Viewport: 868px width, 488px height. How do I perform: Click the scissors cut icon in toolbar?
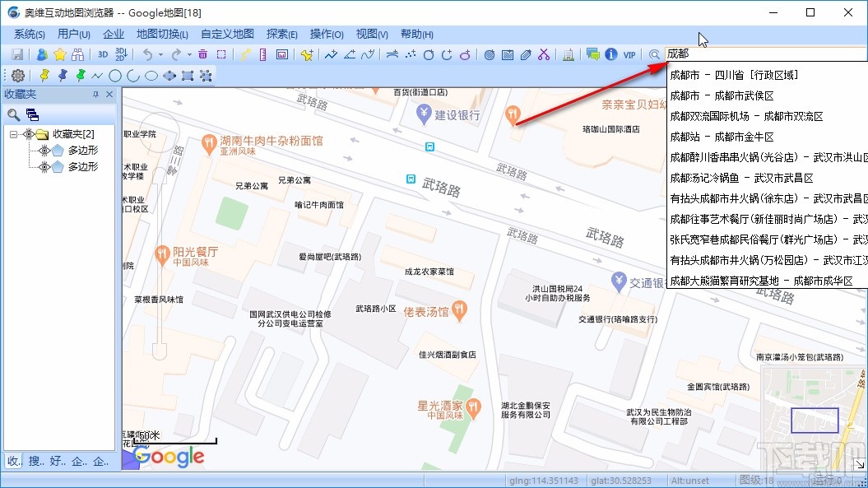click(543, 54)
